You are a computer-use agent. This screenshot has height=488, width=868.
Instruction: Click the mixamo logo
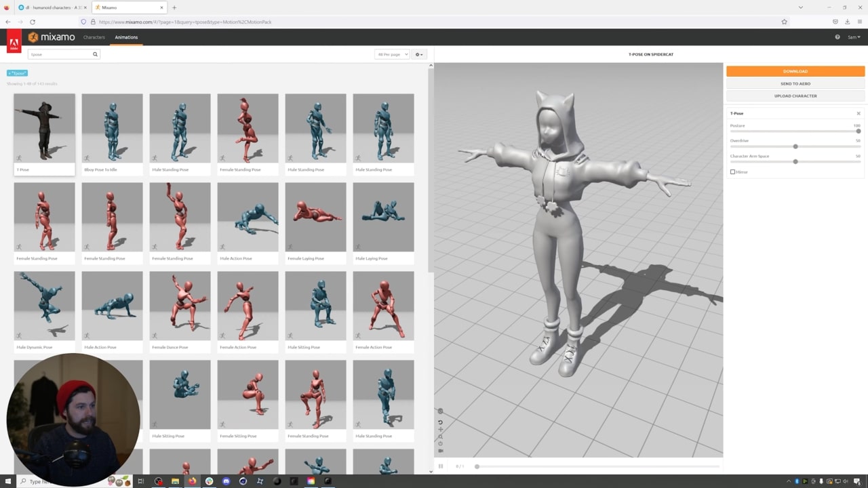52,37
